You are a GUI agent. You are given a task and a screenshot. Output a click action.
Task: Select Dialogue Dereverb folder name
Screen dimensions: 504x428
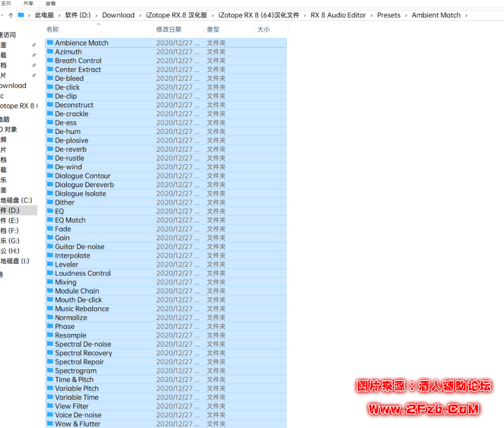tap(84, 185)
